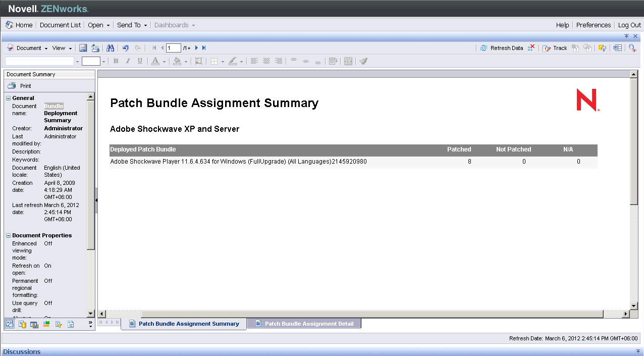The image size is (644, 356).
Task: Open the View dropdown menu
Action: pos(62,48)
